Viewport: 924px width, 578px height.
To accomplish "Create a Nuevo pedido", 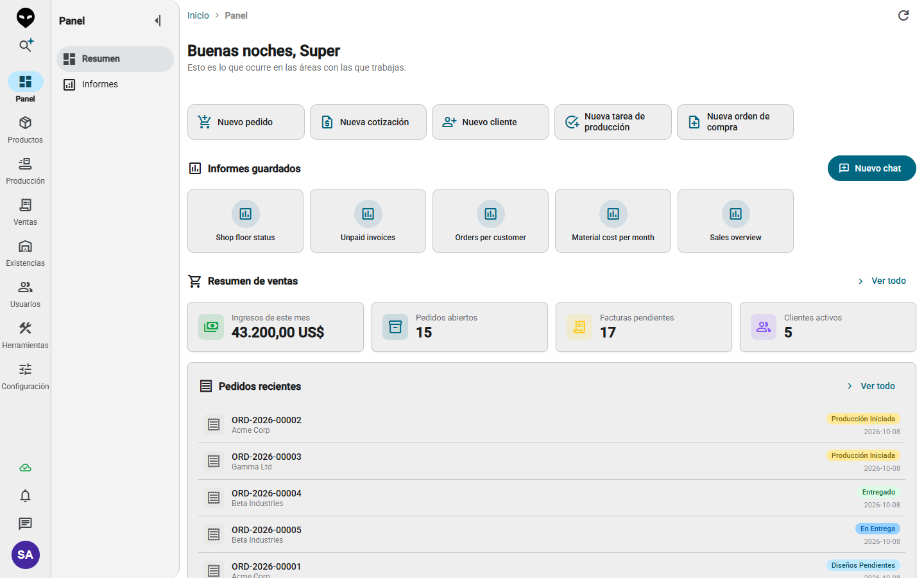I will [x=246, y=122].
